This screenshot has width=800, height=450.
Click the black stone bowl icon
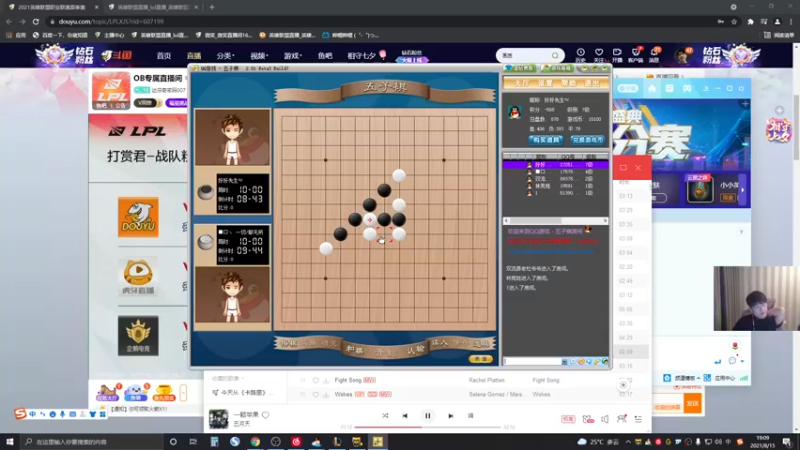pos(206,192)
